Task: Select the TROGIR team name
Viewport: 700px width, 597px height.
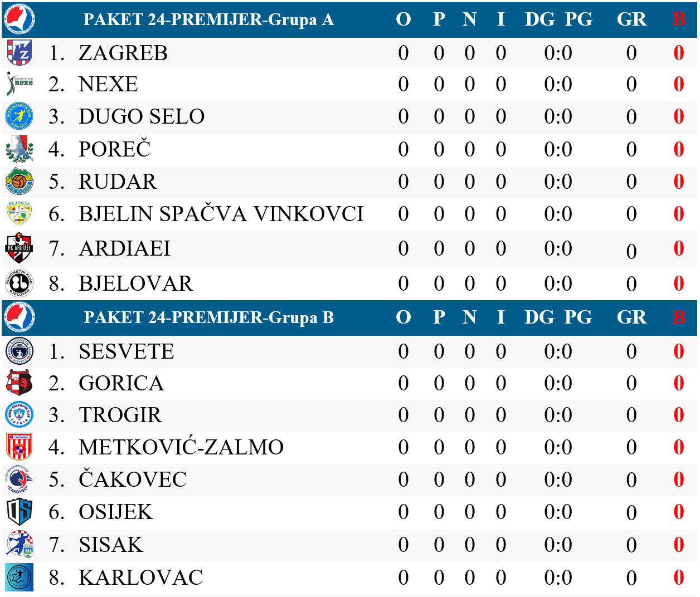Action: tap(120, 415)
